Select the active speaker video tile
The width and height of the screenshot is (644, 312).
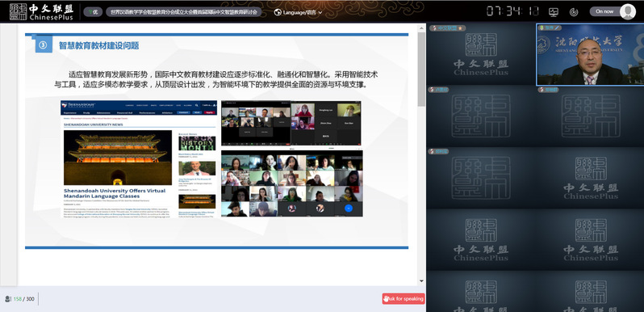(x=590, y=54)
